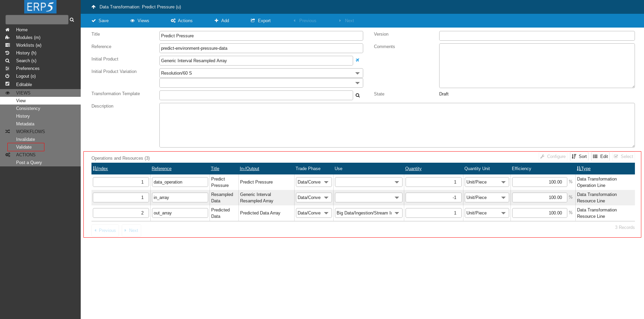Click the Home house icon
644x319 pixels.
tap(7, 30)
